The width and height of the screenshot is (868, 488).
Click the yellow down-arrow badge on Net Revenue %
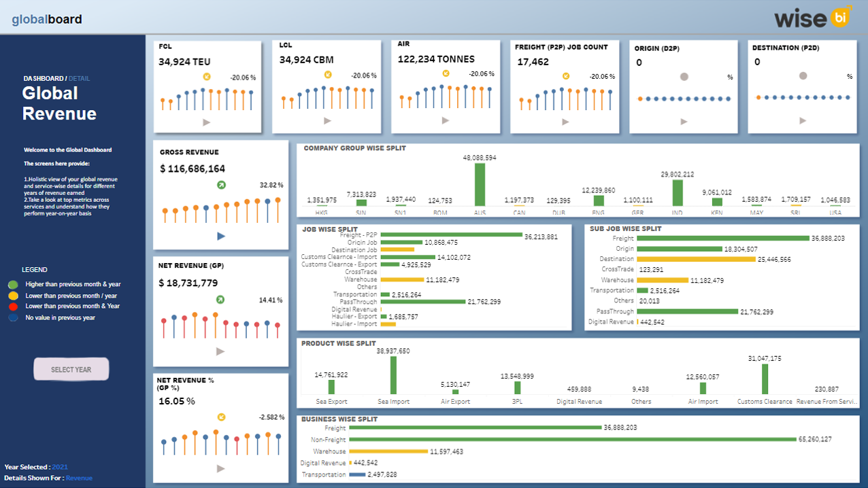(221, 417)
